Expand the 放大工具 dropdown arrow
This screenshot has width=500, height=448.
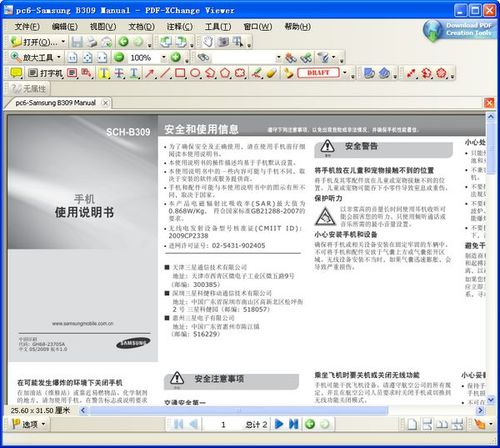pos(59,57)
